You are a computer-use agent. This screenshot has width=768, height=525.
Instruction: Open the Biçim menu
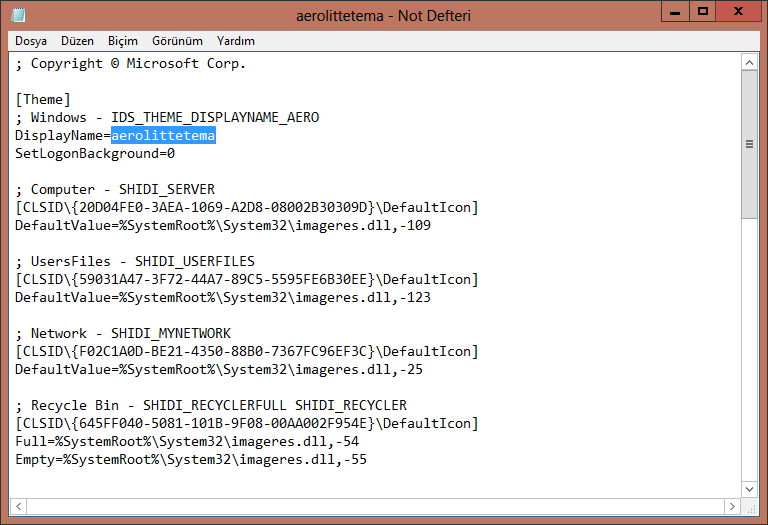[x=123, y=41]
